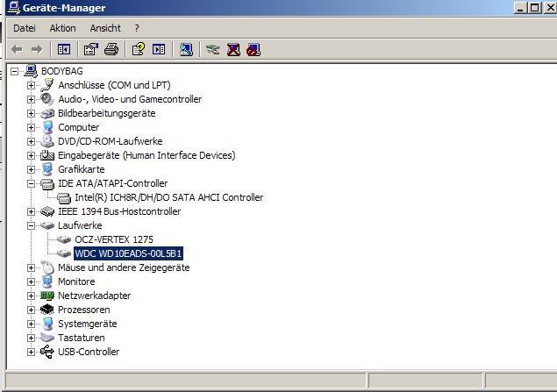This screenshot has width=557, height=392.
Task: Click the Anschlüsse port icon
Action: pyautogui.click(x=46, y=85)
